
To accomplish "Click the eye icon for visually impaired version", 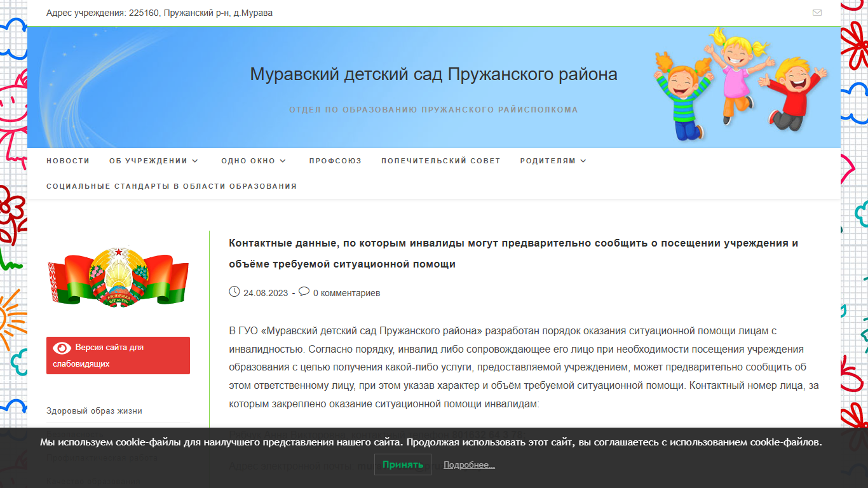I will [x=62, y=348].
